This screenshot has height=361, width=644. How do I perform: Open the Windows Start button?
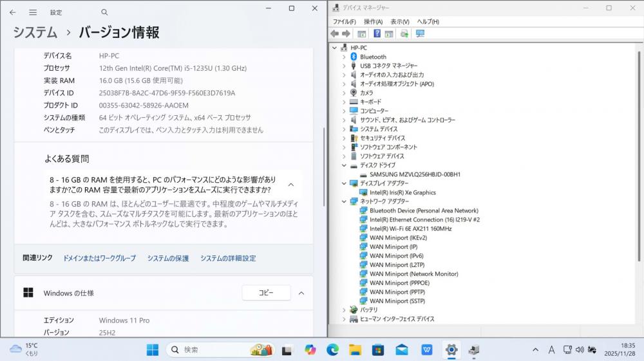pyautogui.click(x=153, y=350)
